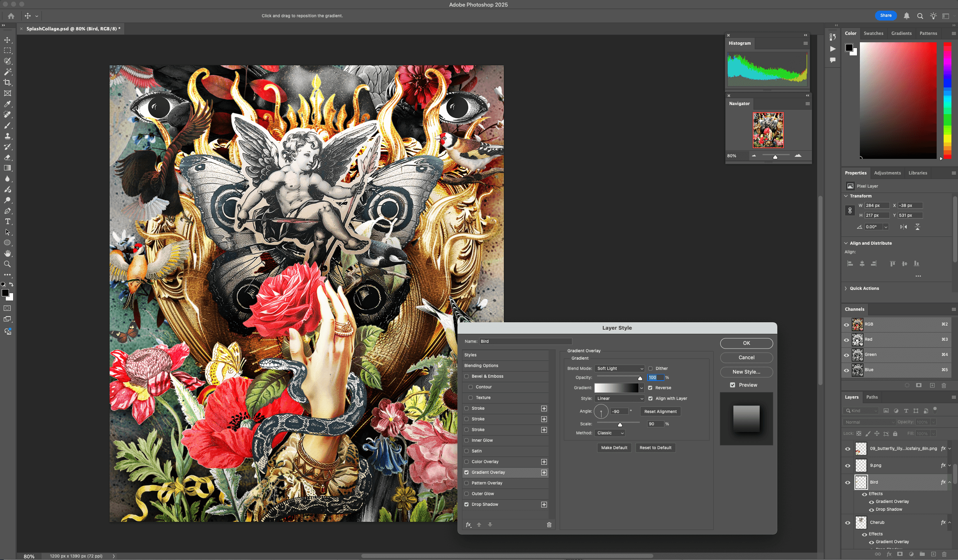Select the Eyedropper tool
Screen dimensions: 958x560
[x=7, y=104]
